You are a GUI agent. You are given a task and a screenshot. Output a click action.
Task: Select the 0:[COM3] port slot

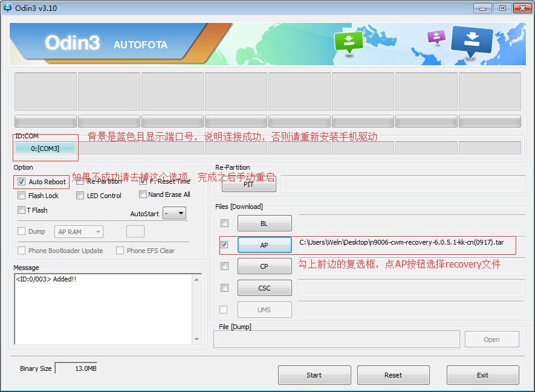[x=45, y=148]
